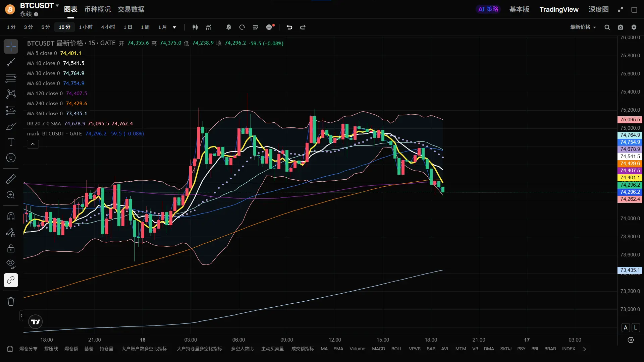The image size is (644, 362).
Task: Toggle drawings visibility with the eye icon
Action: pyautogui.click(x=11, y=264)
